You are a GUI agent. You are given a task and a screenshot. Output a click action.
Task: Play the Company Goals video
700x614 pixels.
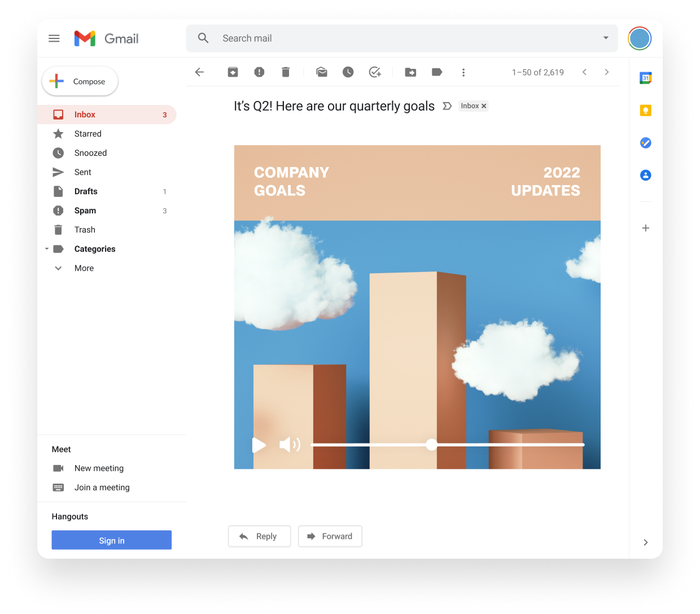point(259,445)
